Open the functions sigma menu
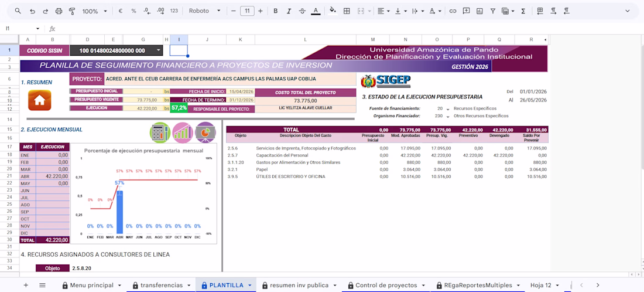The height and width of the screenshot is (292, 644). 523,11
